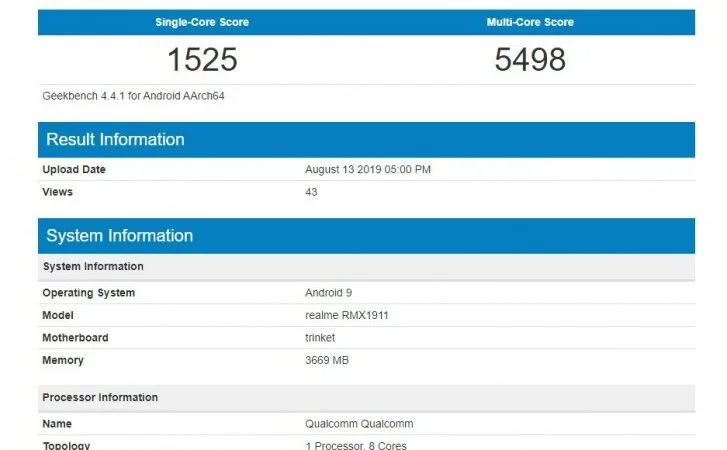The width and height of the screenshot is (727, 450).
Task: Select the 1 Processor, 8 Cores value
Action: pyautogui.click(x=356, y=445)
